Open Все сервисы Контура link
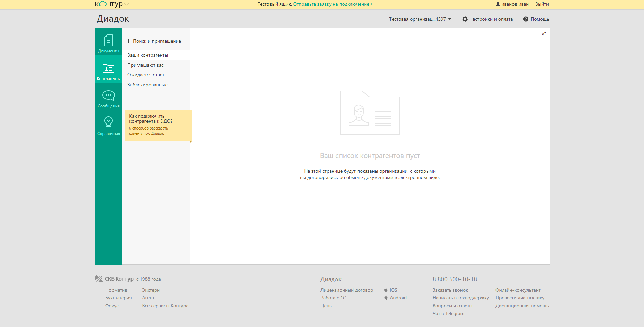This screenshot has height=327, width=644. pos(165,306)
